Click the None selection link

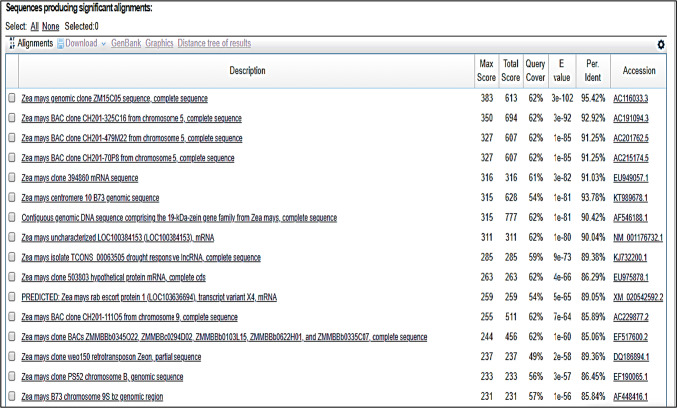tap(51, 26)
